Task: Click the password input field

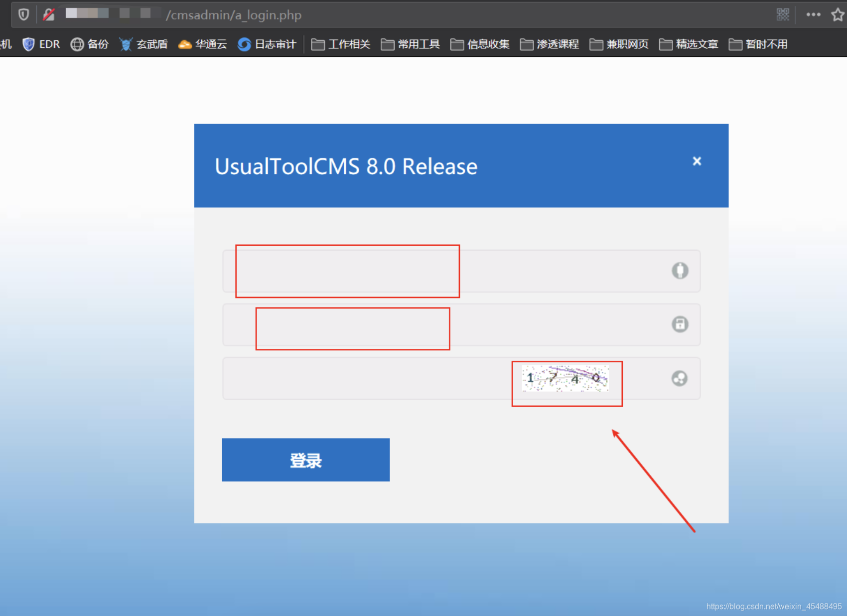Action: (461, 324)
